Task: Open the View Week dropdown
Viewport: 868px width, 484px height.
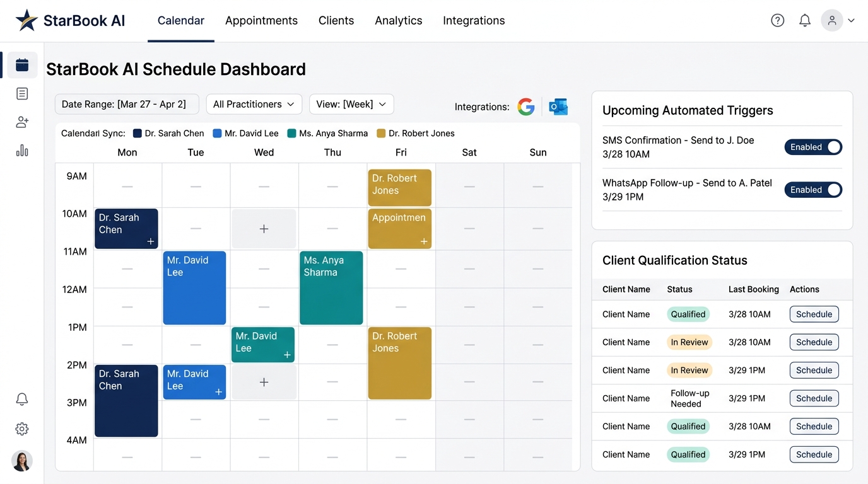Action: [351, 104]
